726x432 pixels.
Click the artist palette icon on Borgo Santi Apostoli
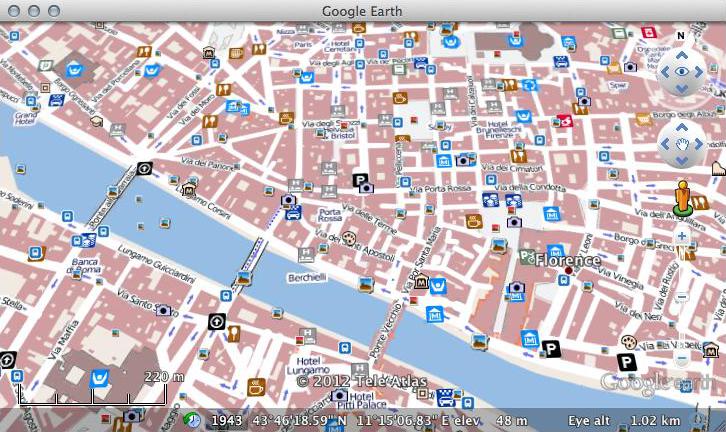click(x=349, y=238)
